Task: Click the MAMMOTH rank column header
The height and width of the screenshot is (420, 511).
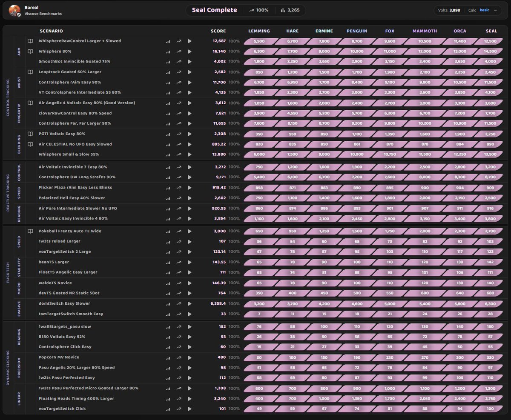Action: (x=425, y=31)
